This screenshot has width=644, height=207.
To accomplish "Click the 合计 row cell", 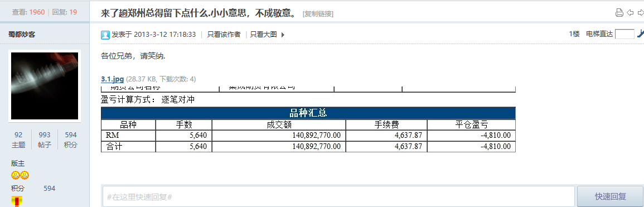I will (x=128, y=146).
